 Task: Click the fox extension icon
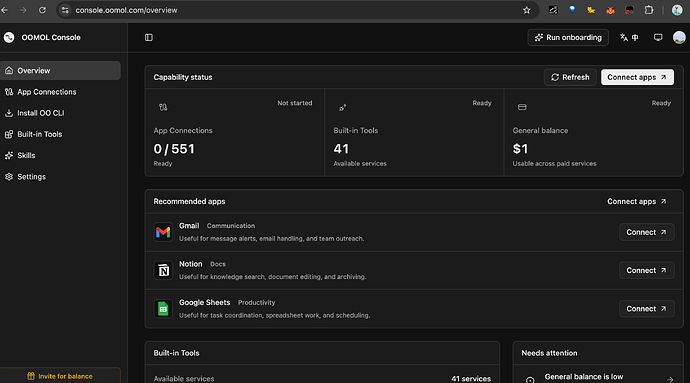(610, 10)
